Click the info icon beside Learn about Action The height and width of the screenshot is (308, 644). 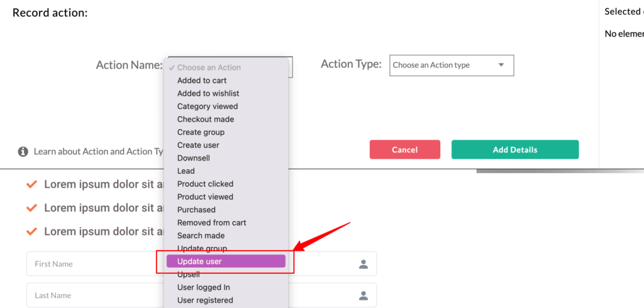(x=23, y=152)
